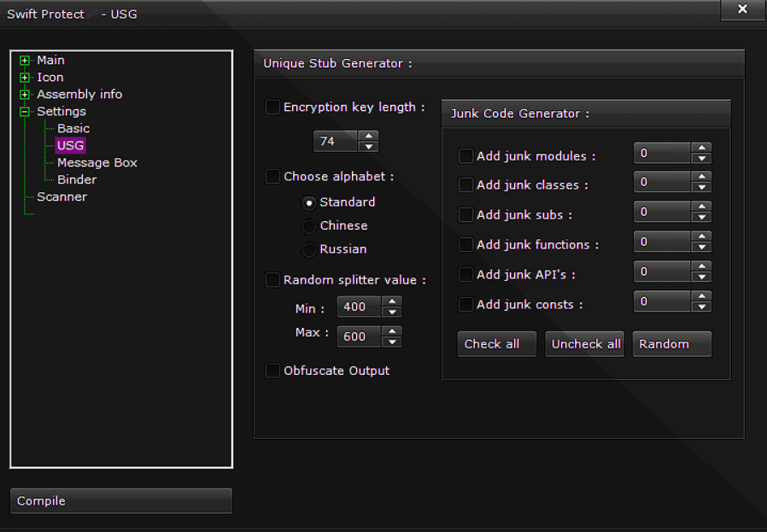
Task: Decrease junk API's count
Action: point(702,277)
